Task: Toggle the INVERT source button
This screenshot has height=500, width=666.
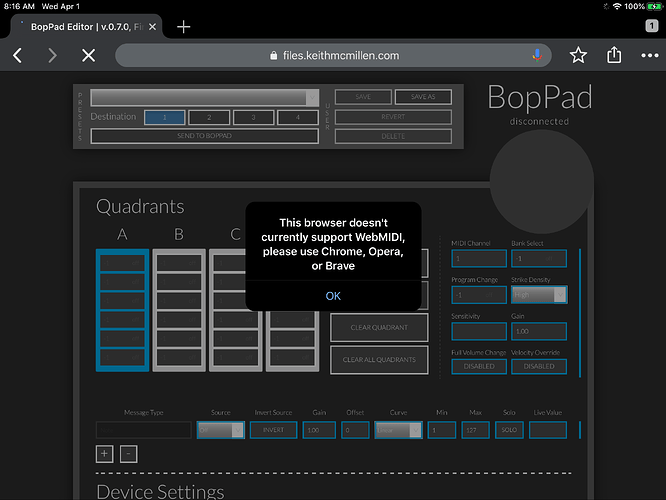Action: point(274,430)
